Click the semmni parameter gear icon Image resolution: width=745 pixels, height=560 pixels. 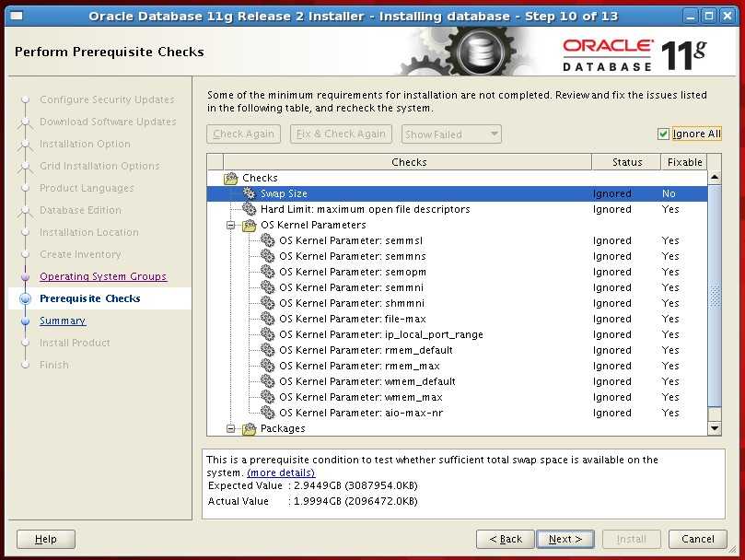[267, 287]
